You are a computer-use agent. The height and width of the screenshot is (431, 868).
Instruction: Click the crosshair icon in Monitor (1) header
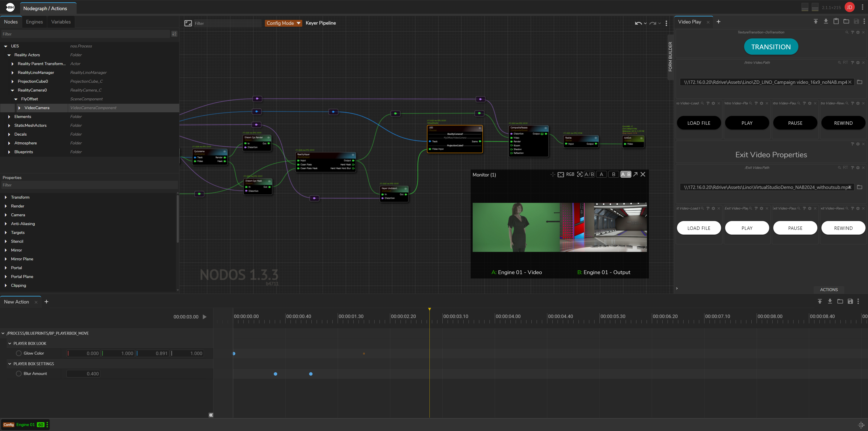click(553, 174)
